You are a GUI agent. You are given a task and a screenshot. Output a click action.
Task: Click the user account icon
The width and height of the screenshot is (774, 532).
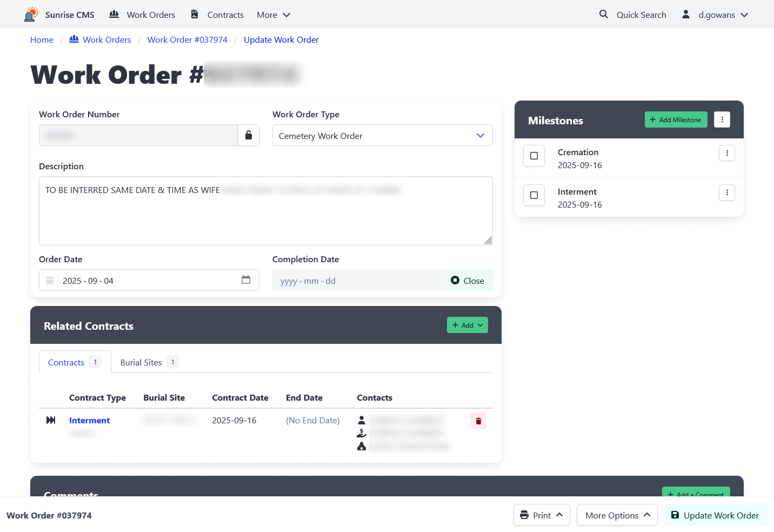click(x=685, y=15)
